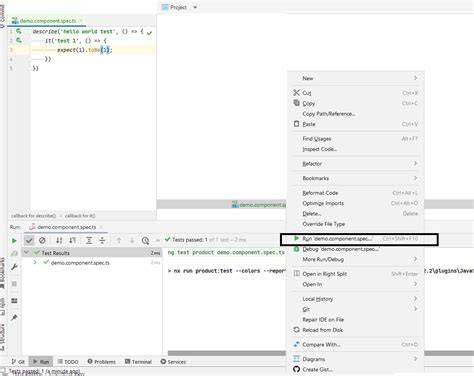Select Test Results row

click(91, 253)
